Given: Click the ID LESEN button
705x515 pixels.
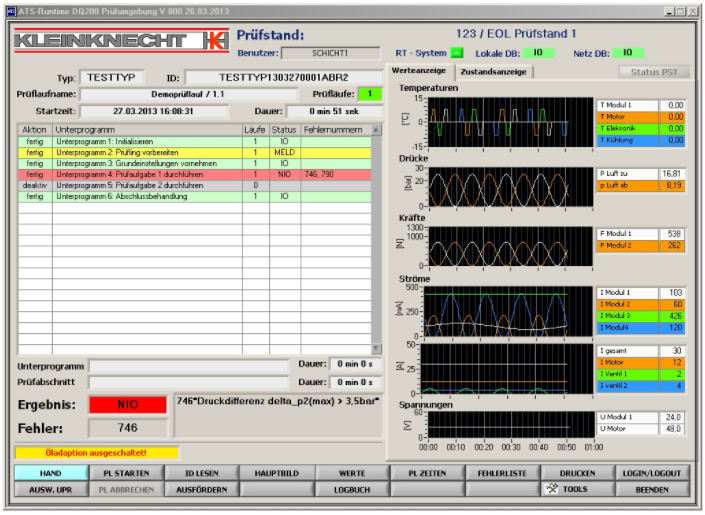Looking at the screenshot, I should coord(201,473).
